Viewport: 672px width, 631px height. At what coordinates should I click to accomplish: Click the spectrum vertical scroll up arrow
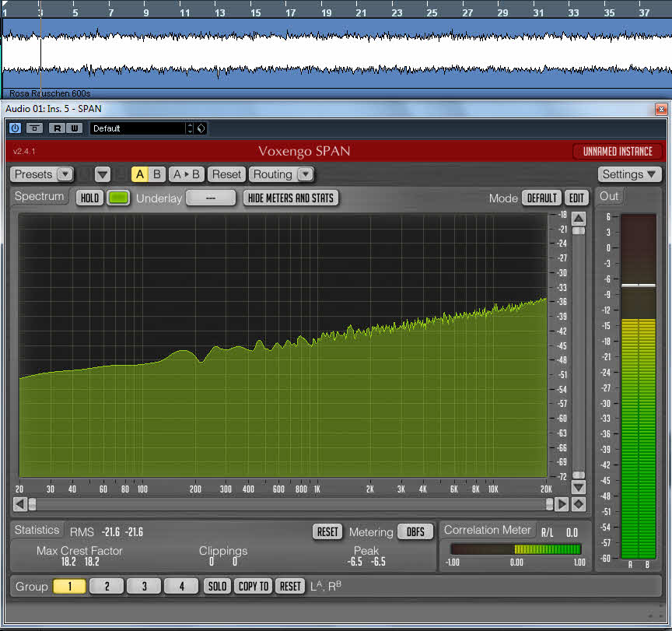(x=579, y=219)
